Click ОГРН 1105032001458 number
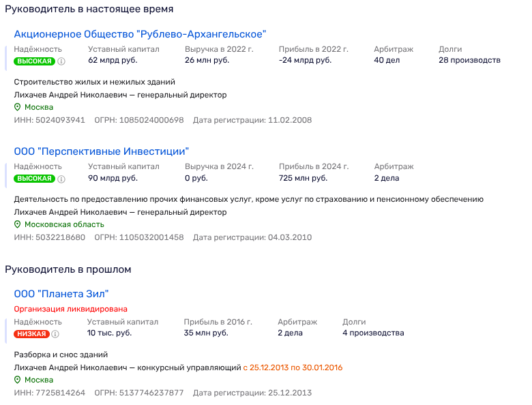Image resolution: width=532 pixels, height=405 pixels. pos(151,237)
